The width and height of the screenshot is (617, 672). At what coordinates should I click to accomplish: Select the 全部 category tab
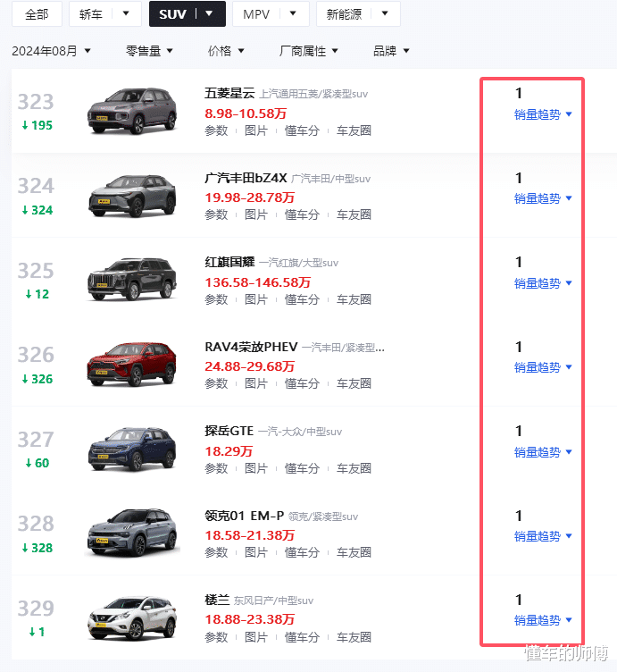click(37, 14)
